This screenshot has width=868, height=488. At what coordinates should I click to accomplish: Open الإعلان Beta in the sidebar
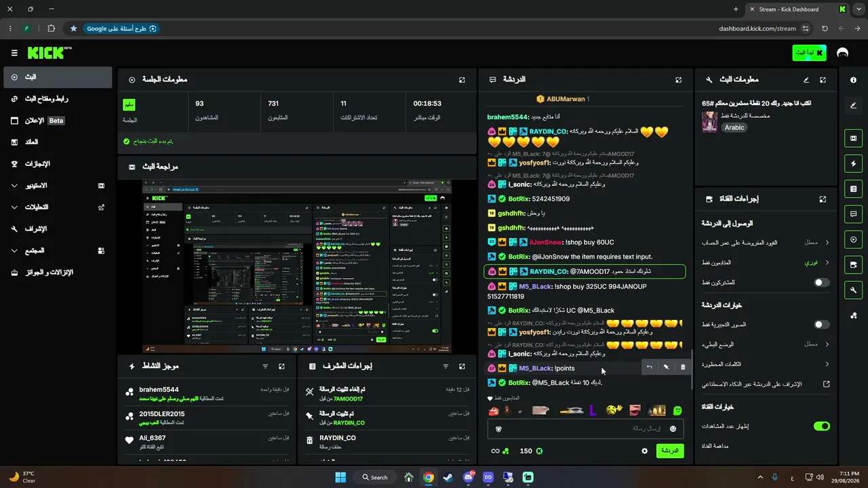point(58,121)
